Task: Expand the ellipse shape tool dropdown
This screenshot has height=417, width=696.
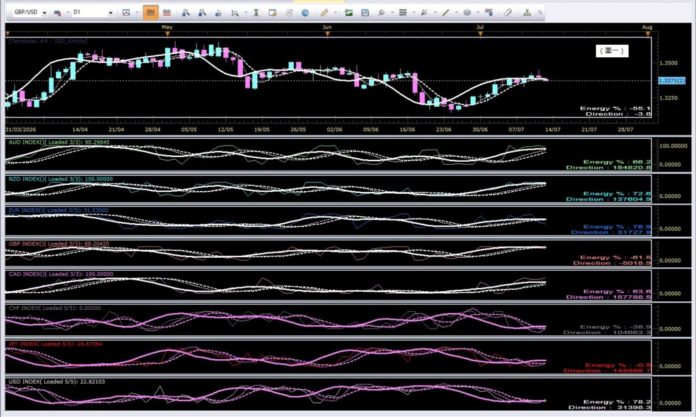Action: click(478, 13)
